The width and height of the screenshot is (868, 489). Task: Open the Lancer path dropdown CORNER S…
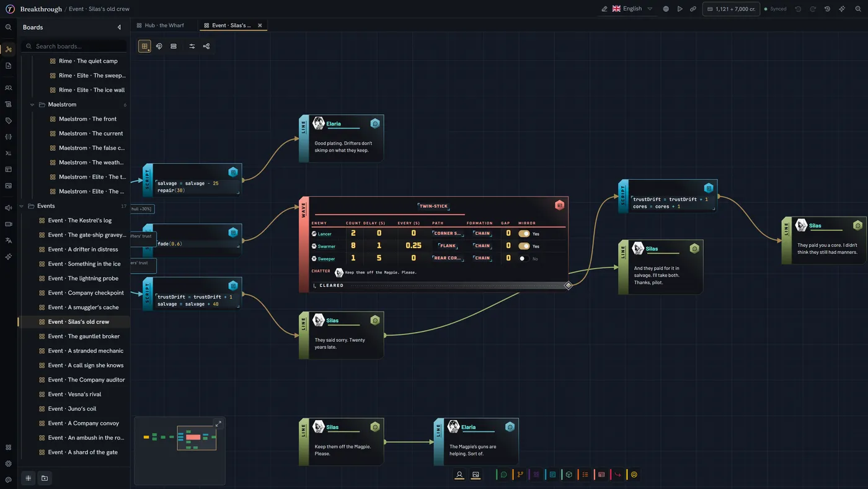(447, 234)
